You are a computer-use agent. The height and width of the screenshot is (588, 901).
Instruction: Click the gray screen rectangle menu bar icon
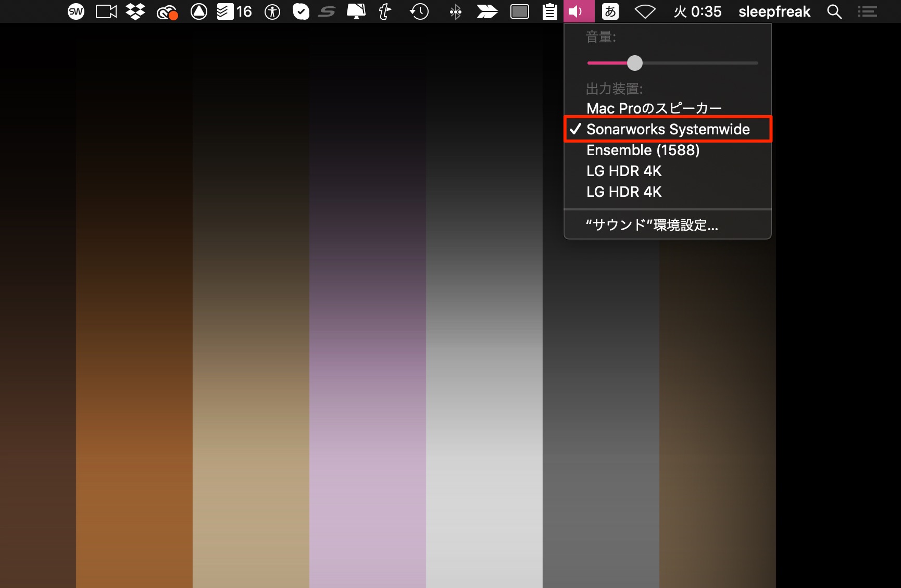tap(520, 11)
